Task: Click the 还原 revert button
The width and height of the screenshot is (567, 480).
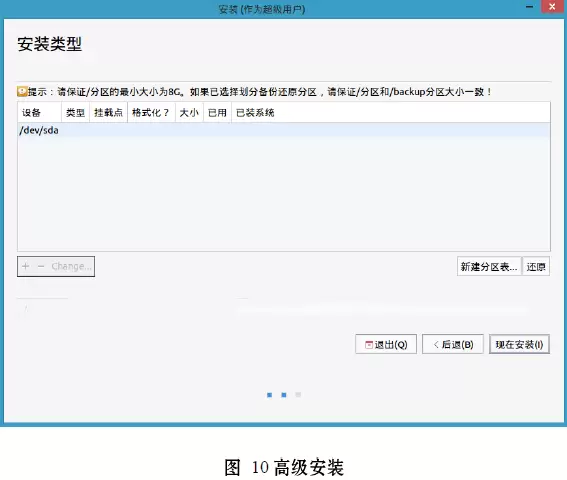Action: tap(536, 267)
